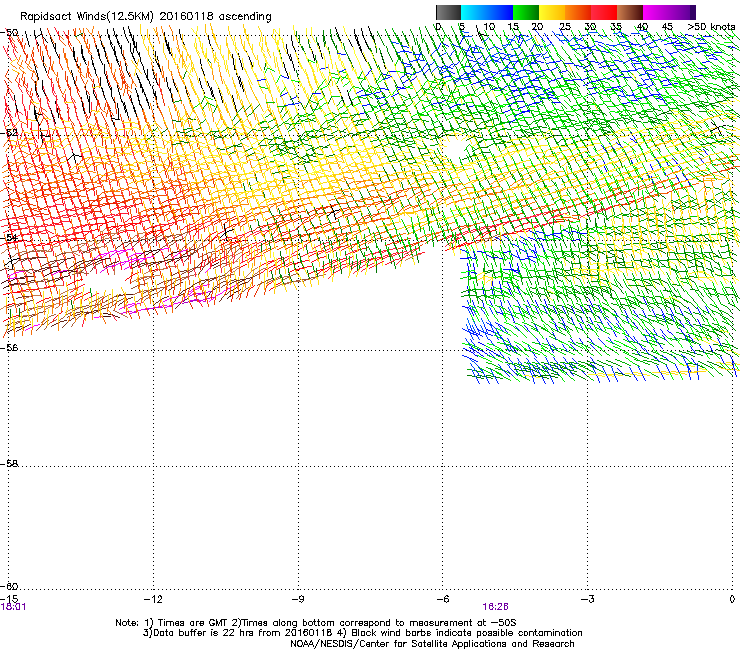The height and width of the screenshot is (650, 740).
Task: Click the '30' label under the color bar
Action: [x=590, y=27]
